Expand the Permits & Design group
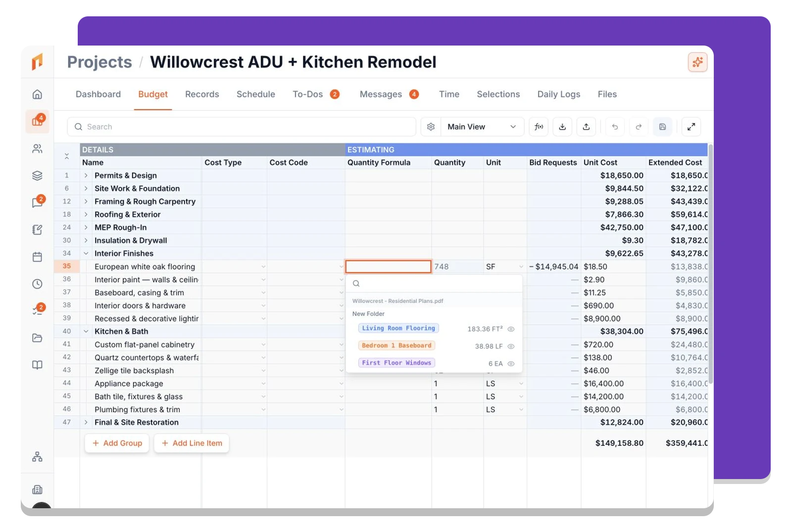The height and width of the screenshot is (532, 792). tap(86, 176)
